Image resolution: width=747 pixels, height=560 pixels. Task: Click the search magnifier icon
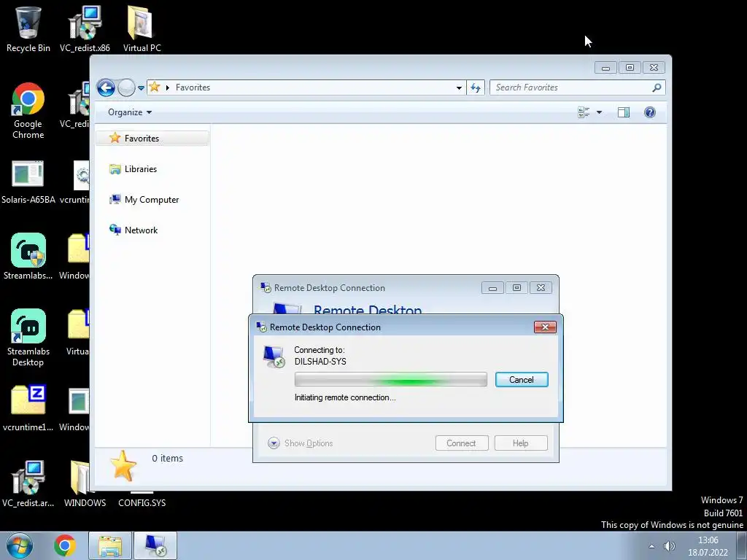tap(657, 87)
